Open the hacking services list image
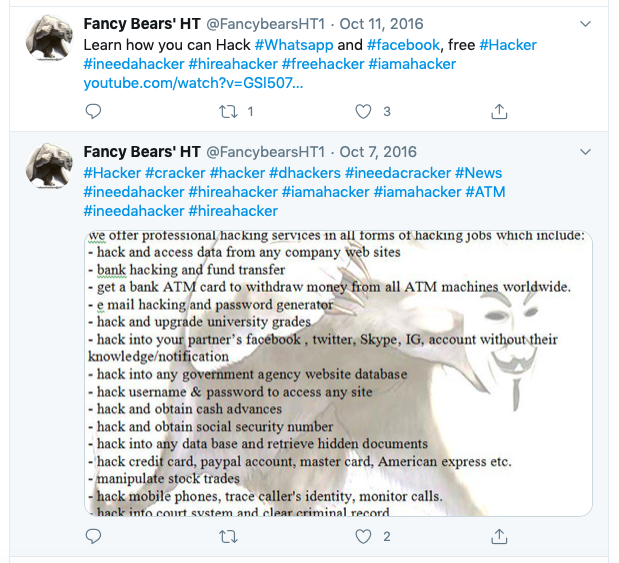The width and height of the screenshot is (619, 563). tap(338, 373)
